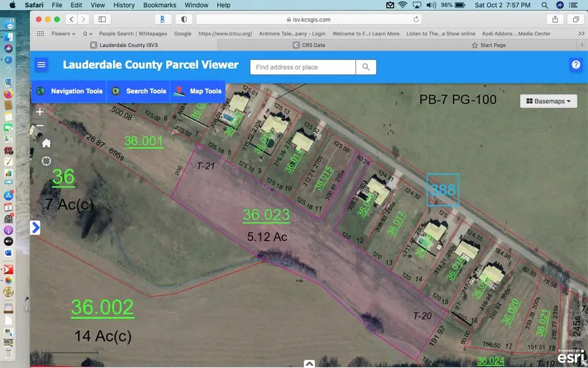Find my location on the map
588x368 pixels.
46,161
